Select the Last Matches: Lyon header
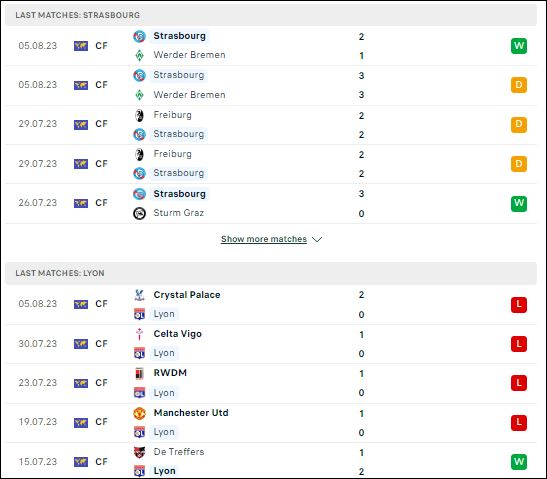Screen dimensions: 547x479 click(271, 273)
